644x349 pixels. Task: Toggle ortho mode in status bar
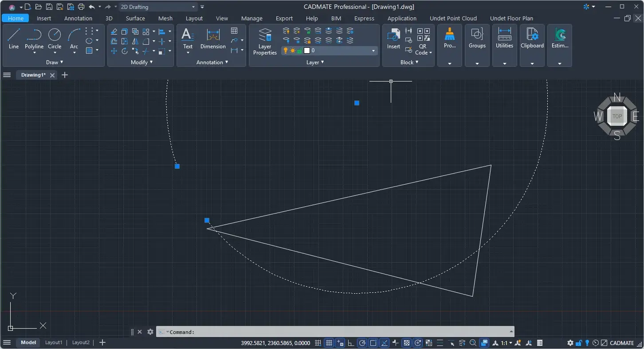351,343
